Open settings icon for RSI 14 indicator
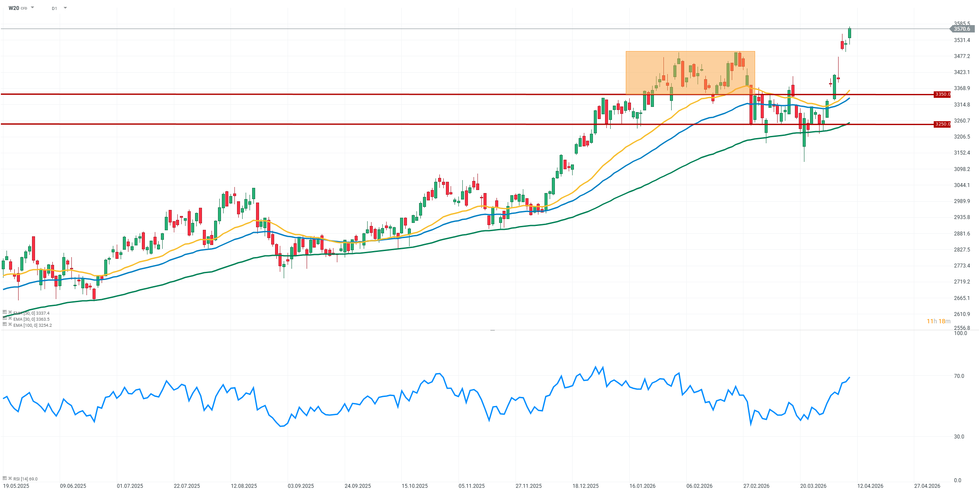This screenshot has height=493, width=980. (x=5, y=478)
